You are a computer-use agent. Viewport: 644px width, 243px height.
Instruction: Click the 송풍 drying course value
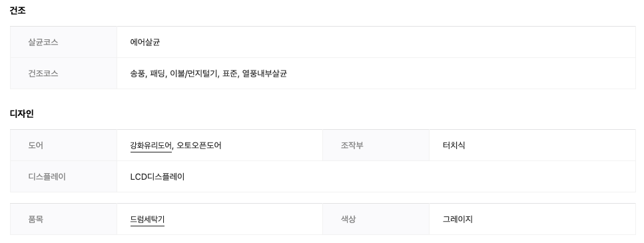click(138, 73)
